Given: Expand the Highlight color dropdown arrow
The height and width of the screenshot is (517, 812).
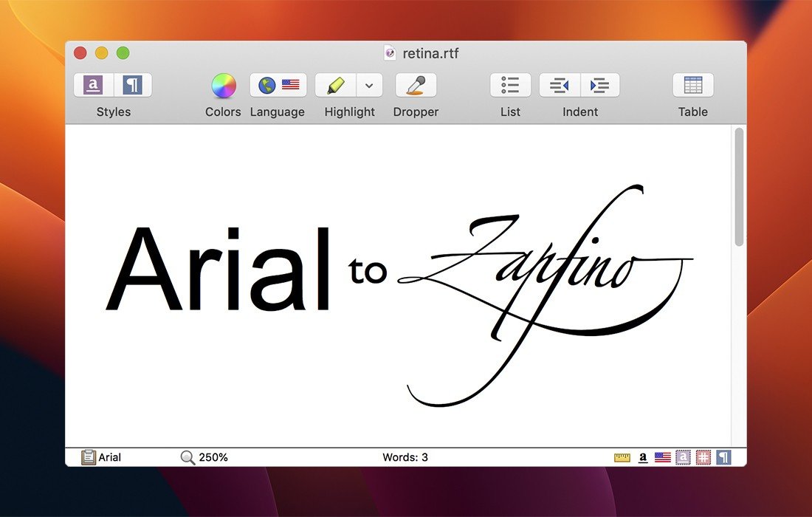Looking at the screenshot, I should (369, 86).
